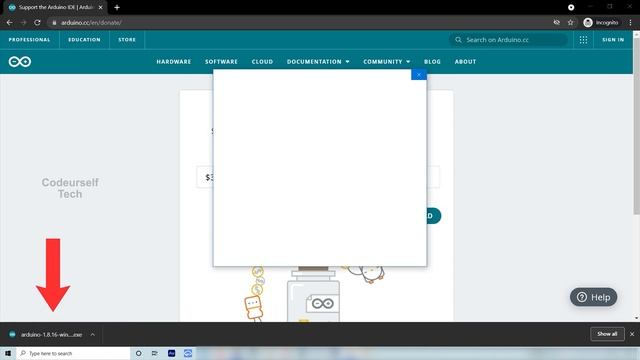The image size is (640, 360).
Task: Open the Cloud menu item
Action: 262,62
